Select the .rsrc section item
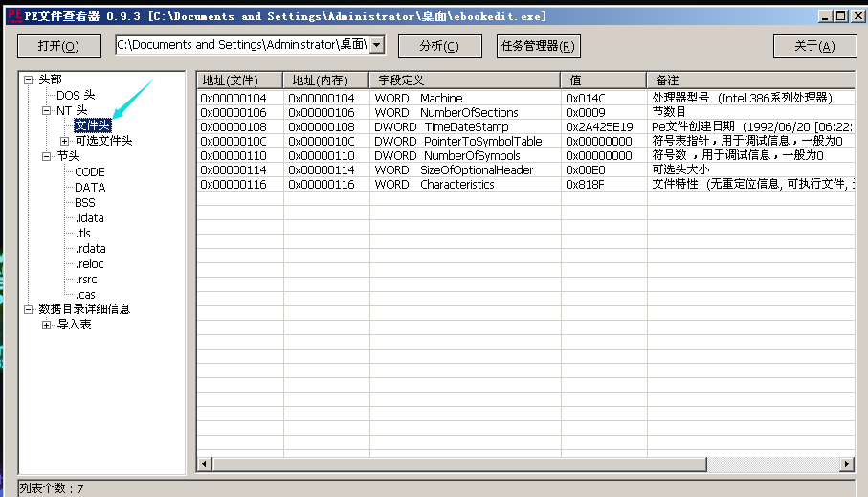Viewport: 868px width, 497px height. [x=86, y=280]
